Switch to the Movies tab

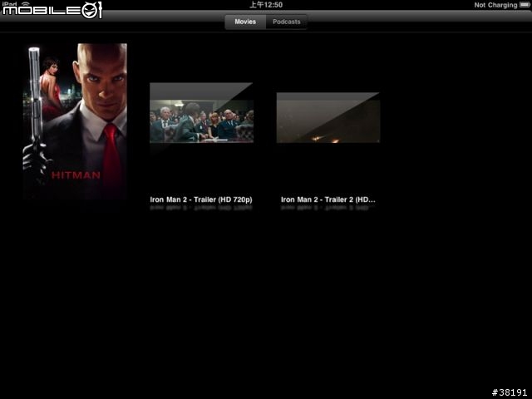[245, 22]
